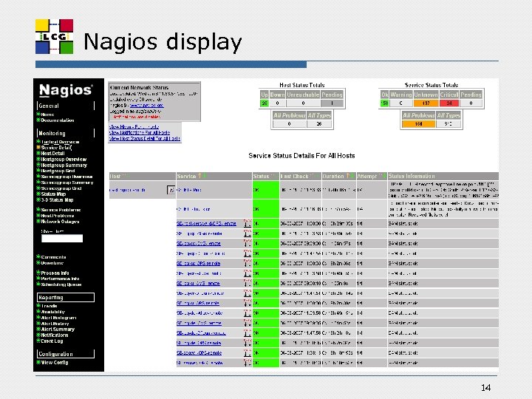Click the orange bullet icon beside Service Detail
Viewport: 532px width, 399px height.
38,148
